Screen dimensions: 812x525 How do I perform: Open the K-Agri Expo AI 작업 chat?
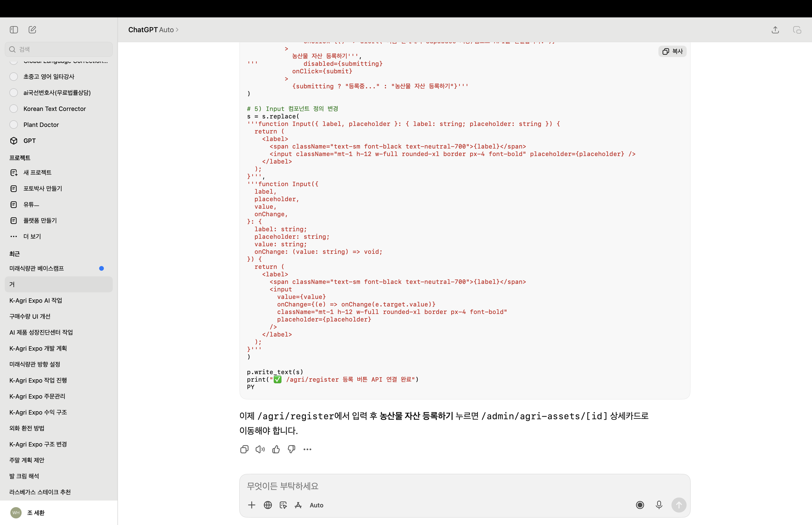pyautogui.click(x=59, y=300)
